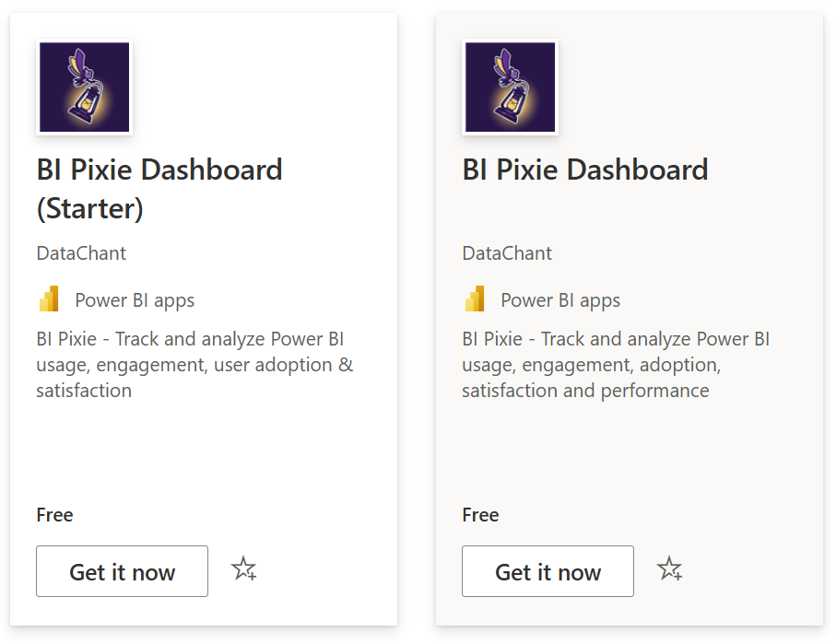The height and width of the screenshot is (644, 836).
Task: Click the Free price on the Starter card
Action: tap(55, 515)
